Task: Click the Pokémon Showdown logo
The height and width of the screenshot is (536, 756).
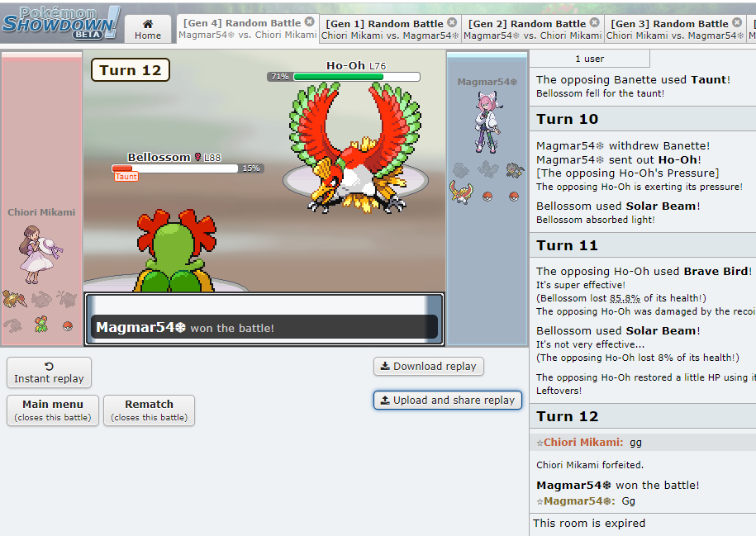Action: [61, 21]
